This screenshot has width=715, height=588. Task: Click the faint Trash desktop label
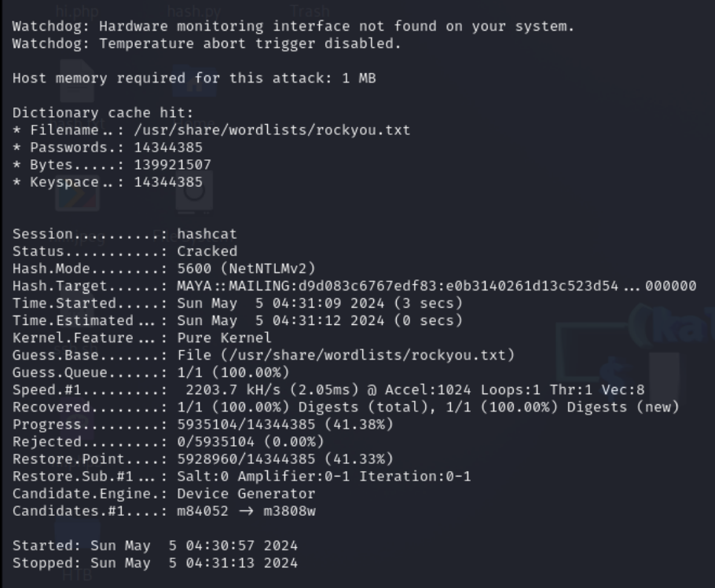pos(310,10)
